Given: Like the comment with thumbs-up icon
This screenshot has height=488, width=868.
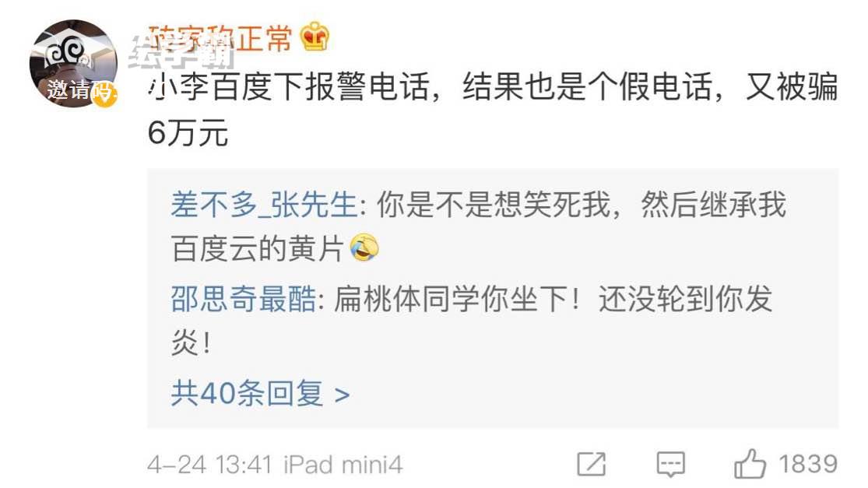Looking at the screenshot, I should (x=750, y=464).
